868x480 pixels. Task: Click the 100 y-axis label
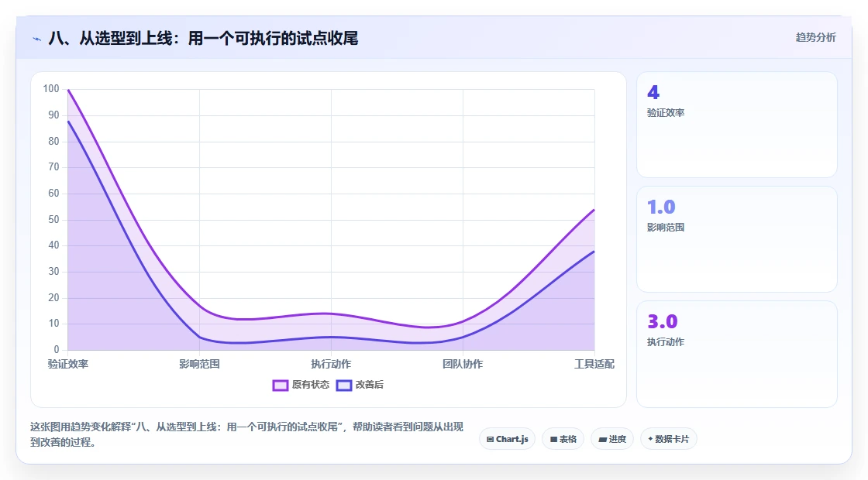tap(51, 88)
